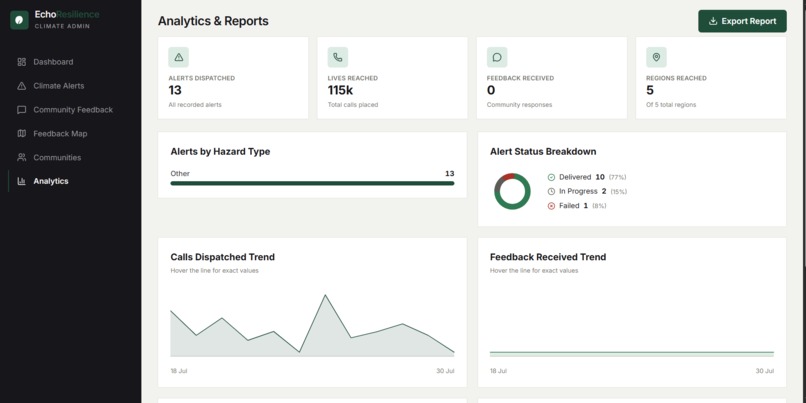Click the Export Report button

[x=742, y=21]
